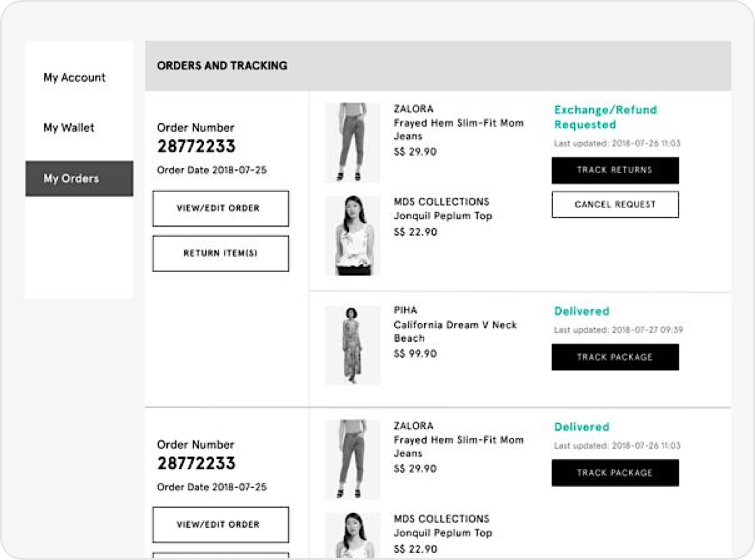Click the California Dream dress thumbnail
Image resolution: width=755 pixels, height=560 pixels.
click(x=352, y=345)
